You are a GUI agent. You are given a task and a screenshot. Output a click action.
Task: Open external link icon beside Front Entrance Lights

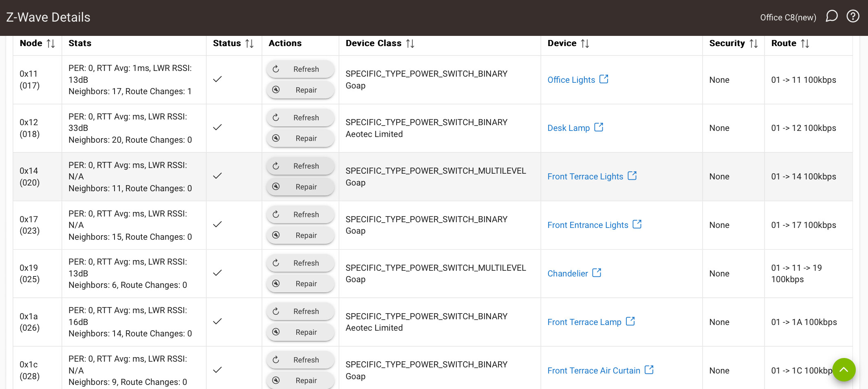click(x=637, y=224)
